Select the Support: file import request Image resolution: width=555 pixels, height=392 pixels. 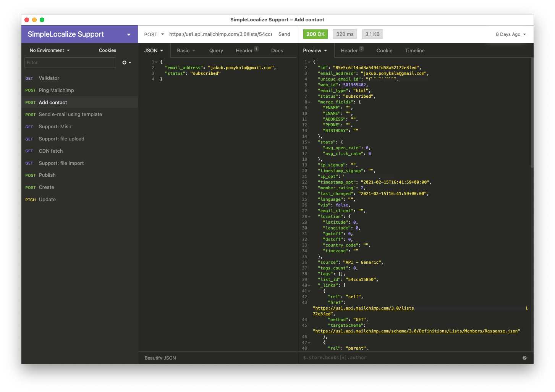point(79,163)
